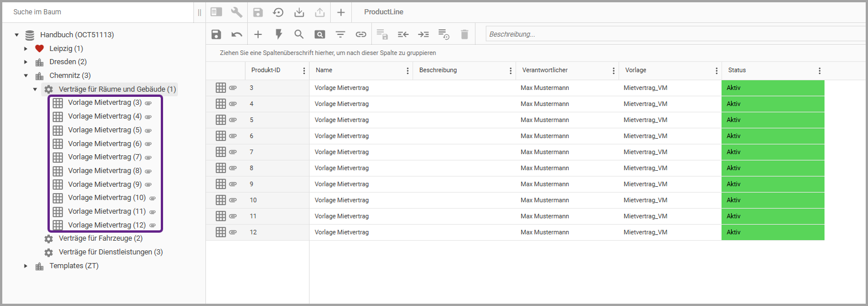Open the filter lines icon

tap(340, 34)
